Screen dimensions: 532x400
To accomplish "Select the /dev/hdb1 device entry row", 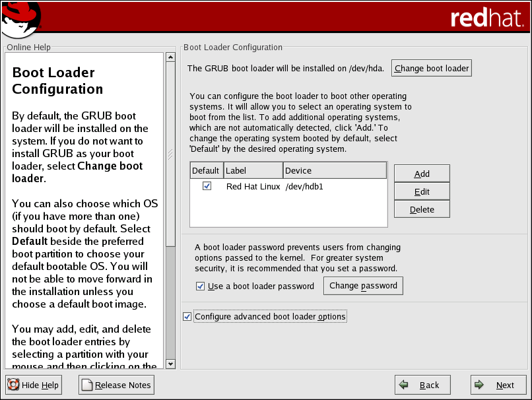I will pos(304,187).
